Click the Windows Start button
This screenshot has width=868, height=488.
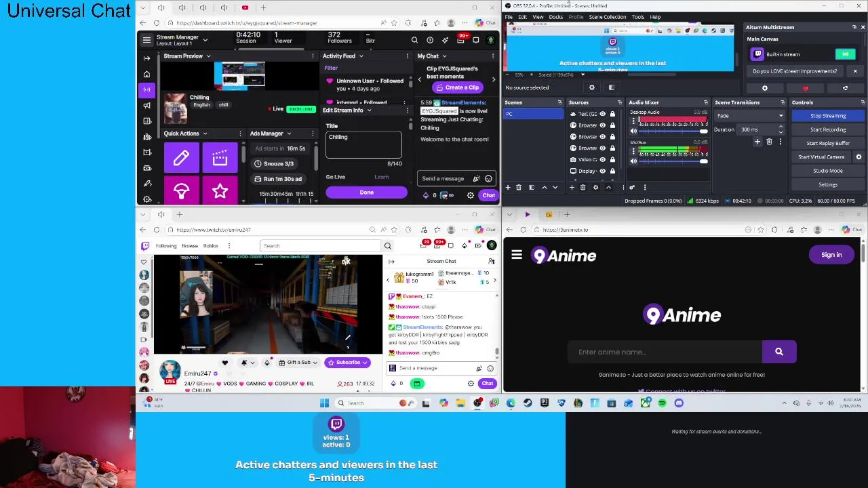(324, 403)
